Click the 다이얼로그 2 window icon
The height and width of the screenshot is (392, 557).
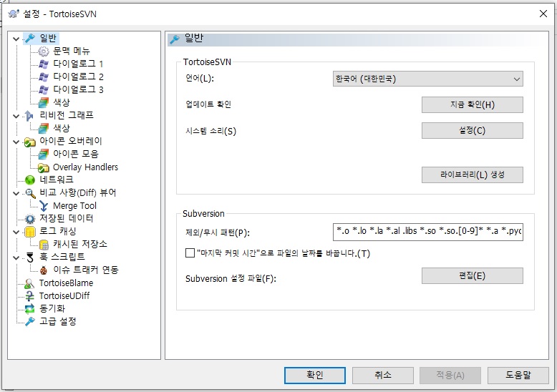[44, 77]
